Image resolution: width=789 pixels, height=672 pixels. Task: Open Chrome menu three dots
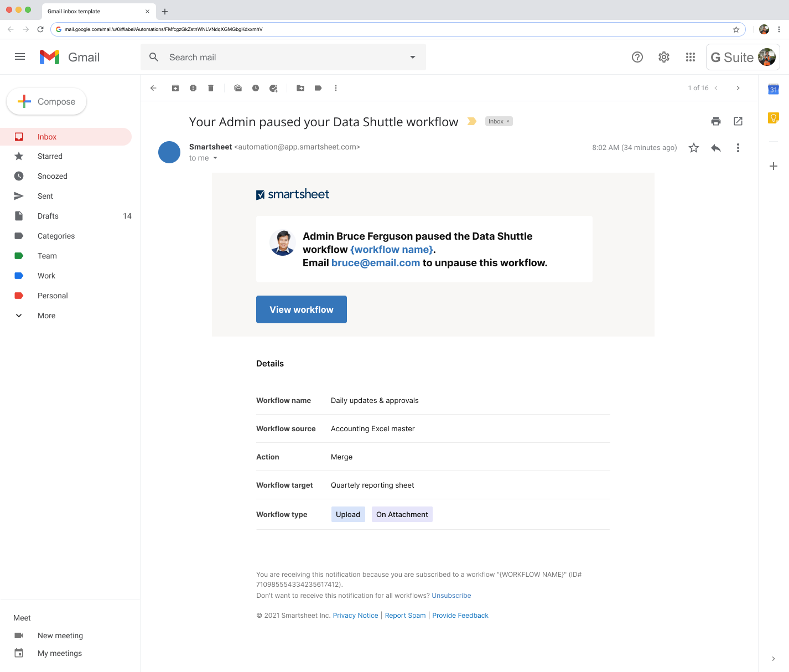pyautogui.click(x=779, y=29)
